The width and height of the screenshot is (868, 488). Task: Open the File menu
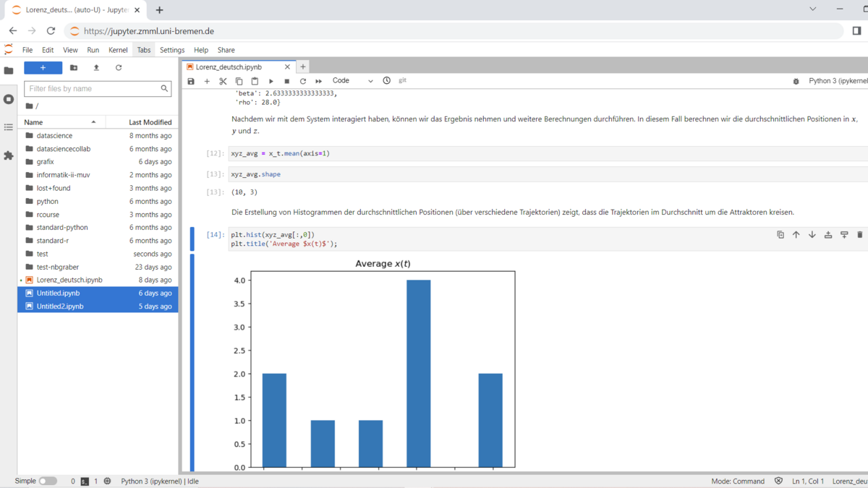coord(27,50)
